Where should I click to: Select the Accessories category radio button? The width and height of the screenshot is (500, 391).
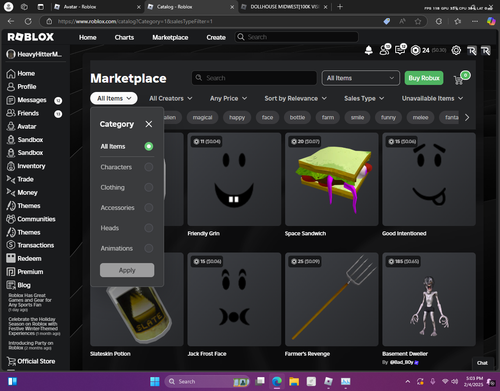149,208
